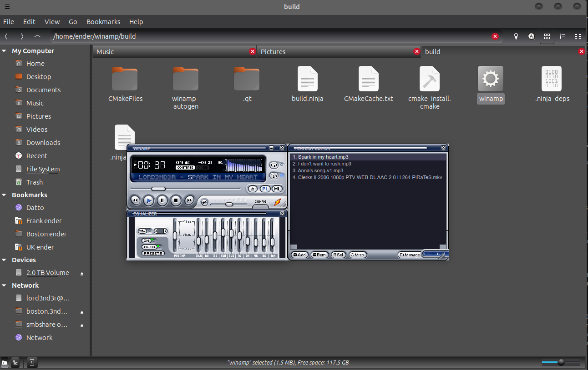The image size is (588, 370).
Task: Collapse the My Computer sidebar section
Action: [5, 51]
